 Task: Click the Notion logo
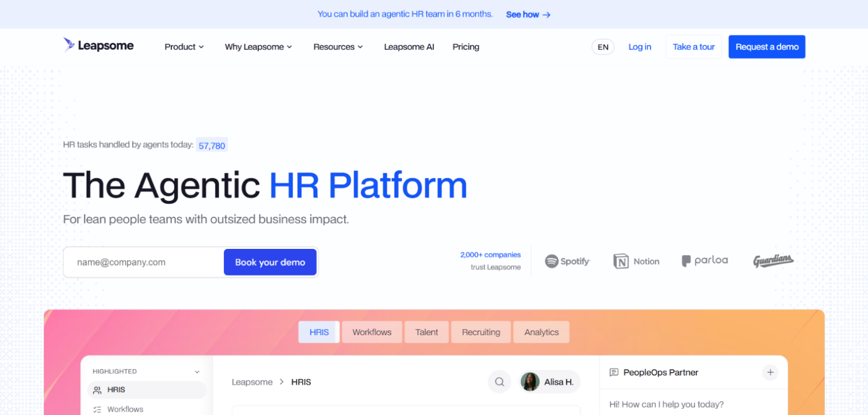coord(637,262)
